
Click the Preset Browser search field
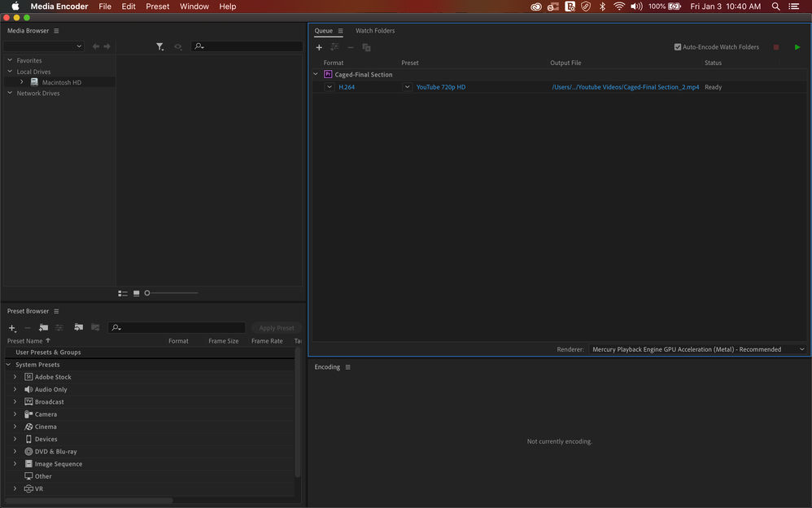tap(177, 328)
